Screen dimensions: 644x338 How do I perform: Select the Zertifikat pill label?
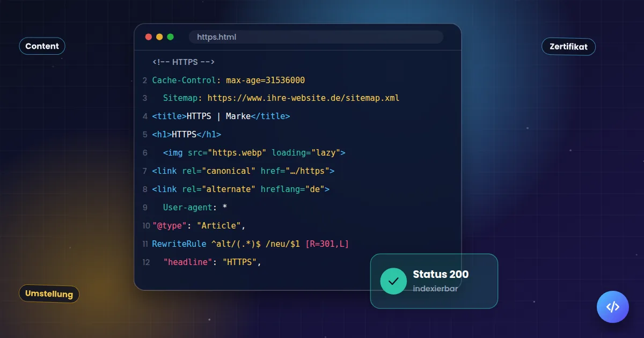pos(568,47)
